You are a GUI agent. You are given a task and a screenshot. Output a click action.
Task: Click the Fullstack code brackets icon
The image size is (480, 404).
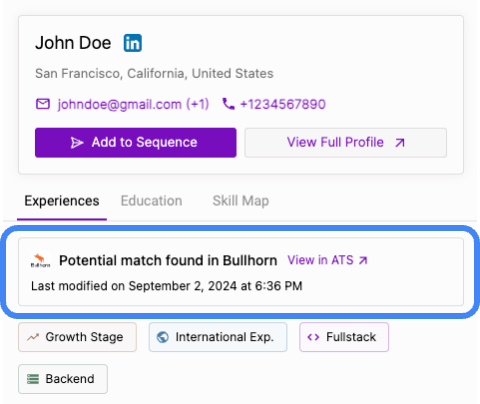[x=313, y=337]
